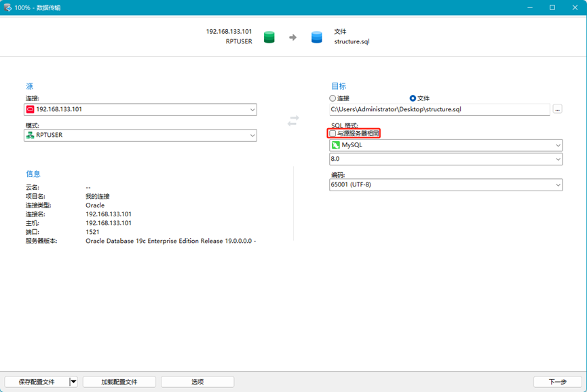
Task: Click the 目标 section heading
Action: [339, 86]
